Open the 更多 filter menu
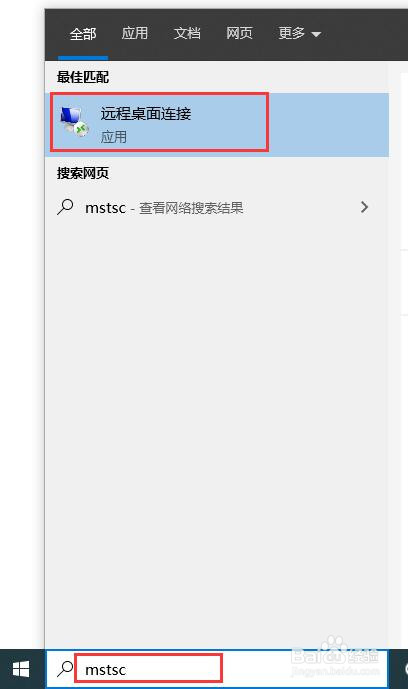This screenshot has height=689, width=408. click(x=300, y=33)
